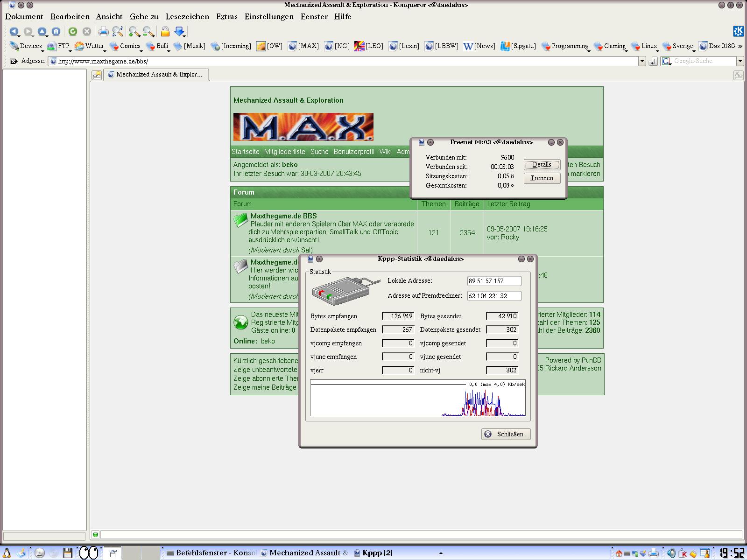Expand the Programming bookmark folder

point(566,46)
